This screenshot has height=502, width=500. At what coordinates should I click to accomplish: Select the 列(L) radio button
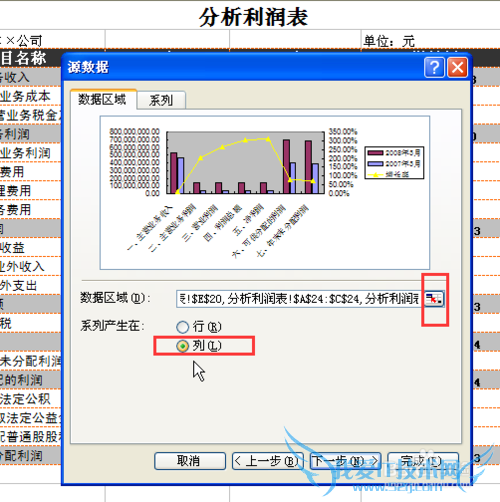[x=182, y=346]
